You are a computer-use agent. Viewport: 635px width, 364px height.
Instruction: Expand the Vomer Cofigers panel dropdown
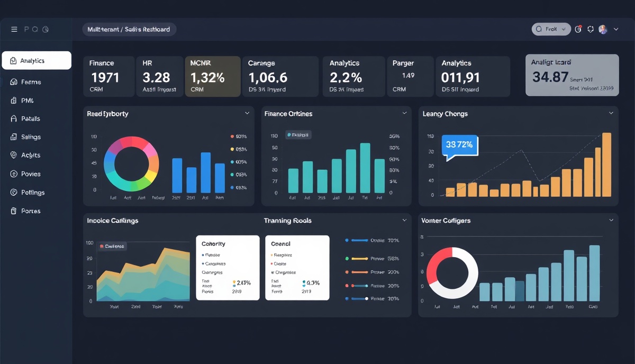click(611, 221)
